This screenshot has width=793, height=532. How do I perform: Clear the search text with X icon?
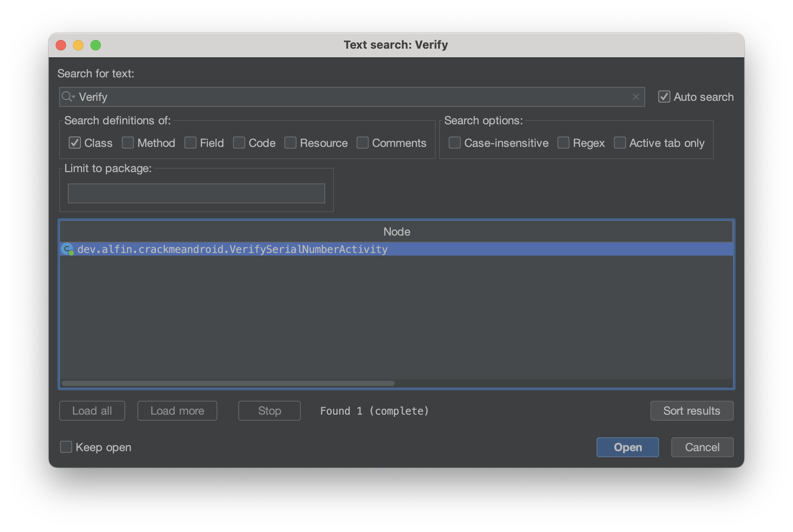point(636,96)
